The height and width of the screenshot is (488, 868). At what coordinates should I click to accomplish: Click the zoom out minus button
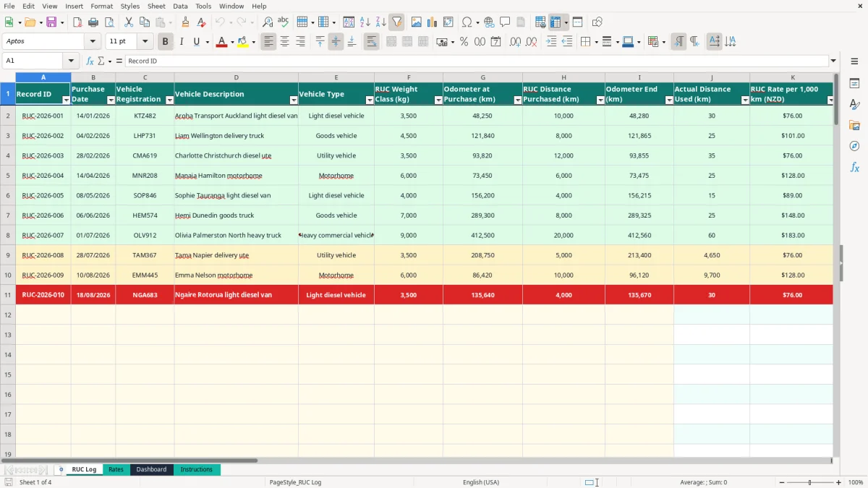click(x=780, y=482)
